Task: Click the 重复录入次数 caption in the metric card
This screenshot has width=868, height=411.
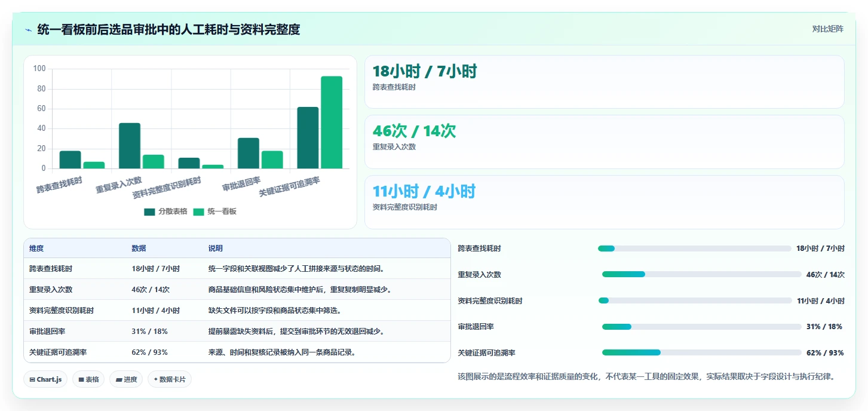Action: click(394, 147)
